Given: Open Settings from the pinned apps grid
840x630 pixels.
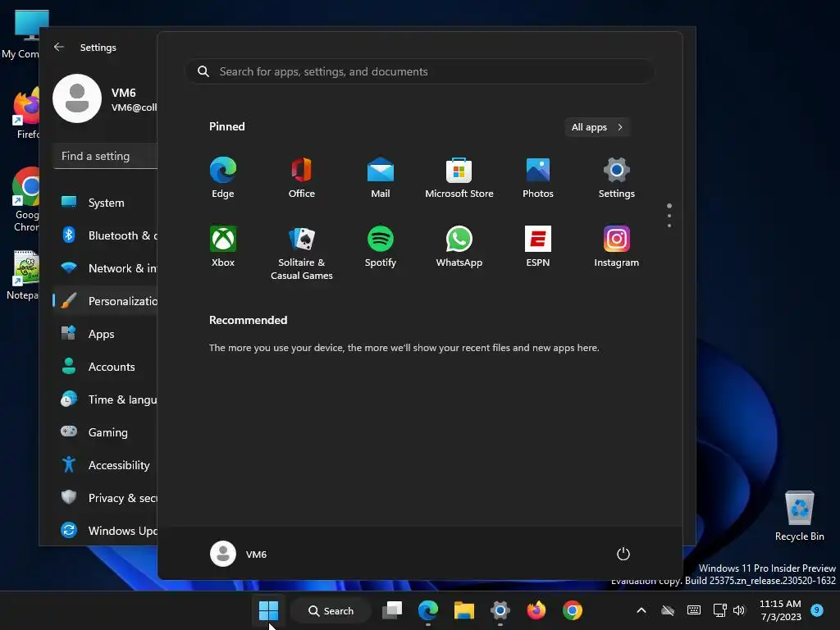Looking at the screenshot, I should click(617, 178).
